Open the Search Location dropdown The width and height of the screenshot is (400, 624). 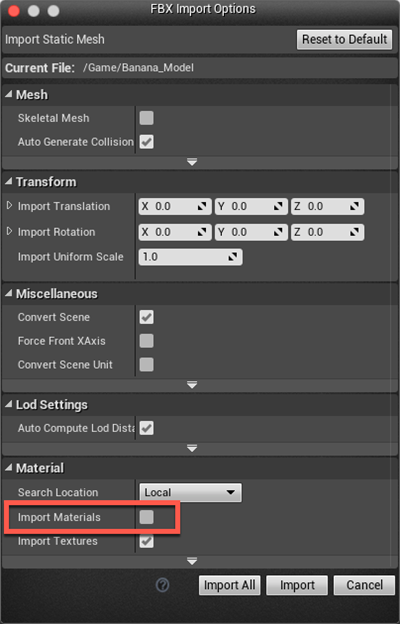[x=190, y=492]
